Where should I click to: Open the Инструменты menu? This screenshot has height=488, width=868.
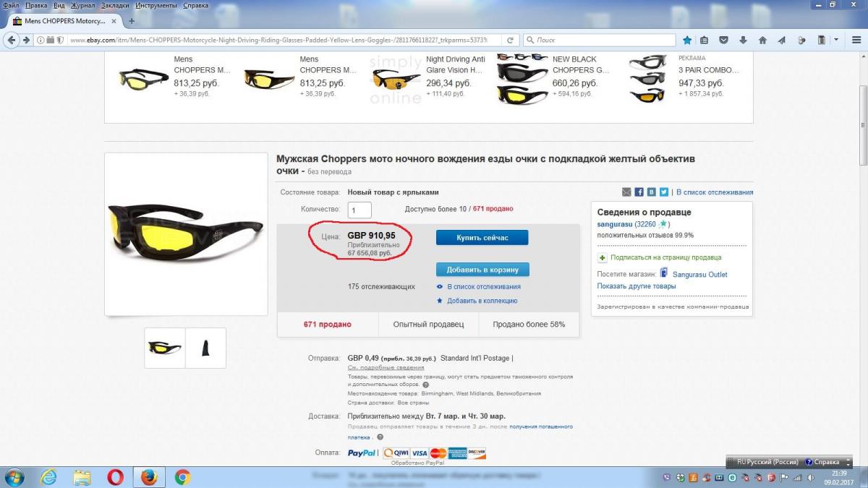coord(156,5)
